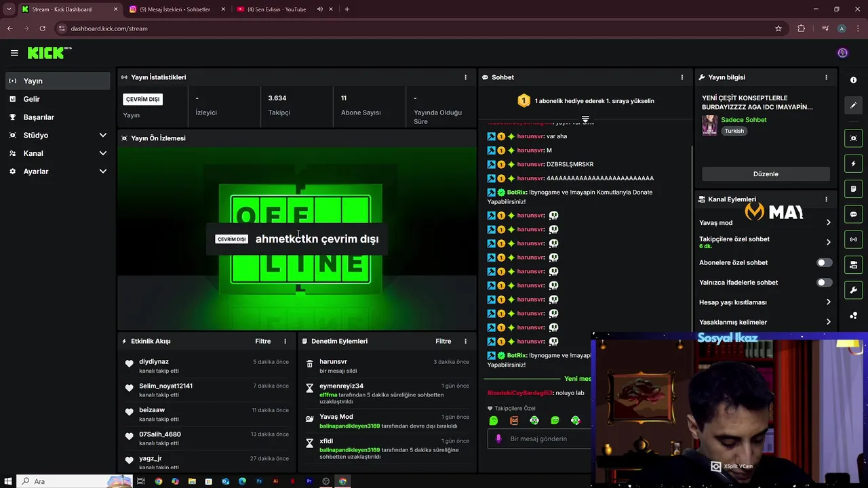This screenshot has width=868, height=488.
Task: Toggle the wrench widget icon in right sidebar
Action: 853,290
